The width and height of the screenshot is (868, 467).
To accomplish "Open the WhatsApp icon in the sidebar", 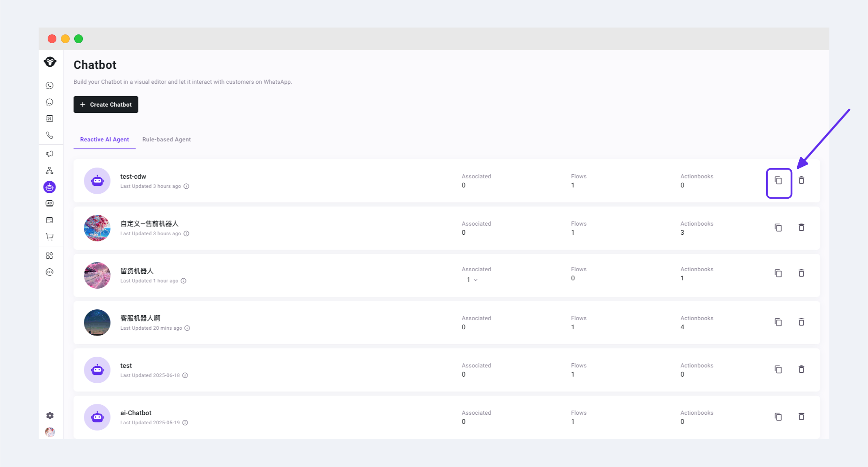I will click(50, 85).
